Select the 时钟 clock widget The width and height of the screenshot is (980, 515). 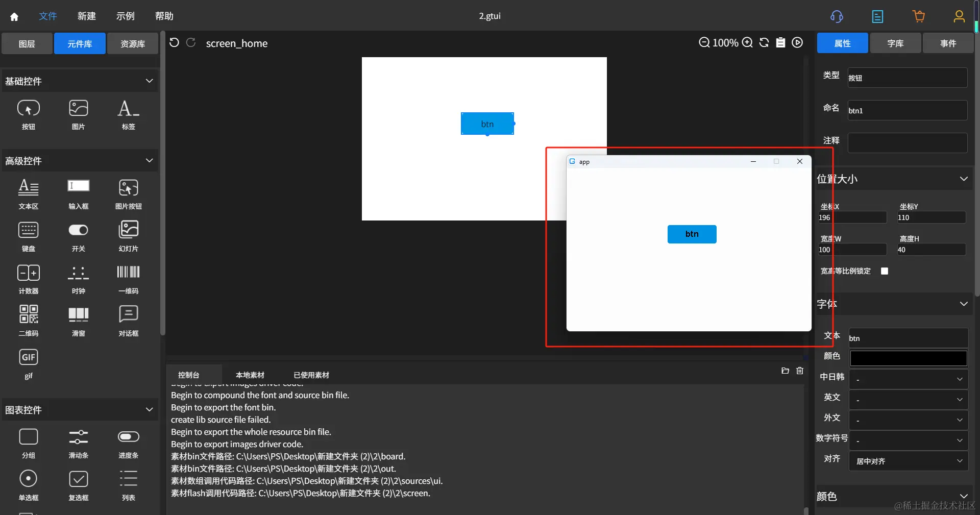tap(79, 279)
